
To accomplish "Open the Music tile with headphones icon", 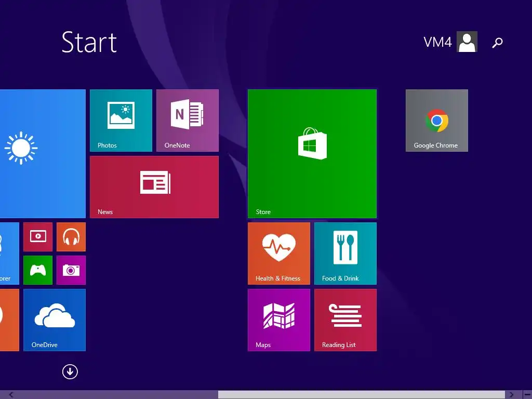I will pos(71,237).
